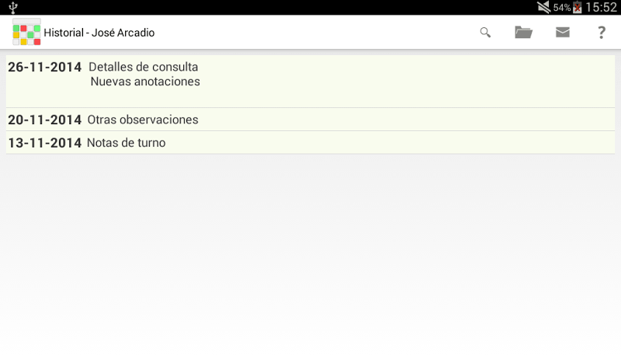Image resolution: width=621 pixels, height=364 pixels.
Task: Open the 26-11-2014 history entry
Action: [44, 67]
